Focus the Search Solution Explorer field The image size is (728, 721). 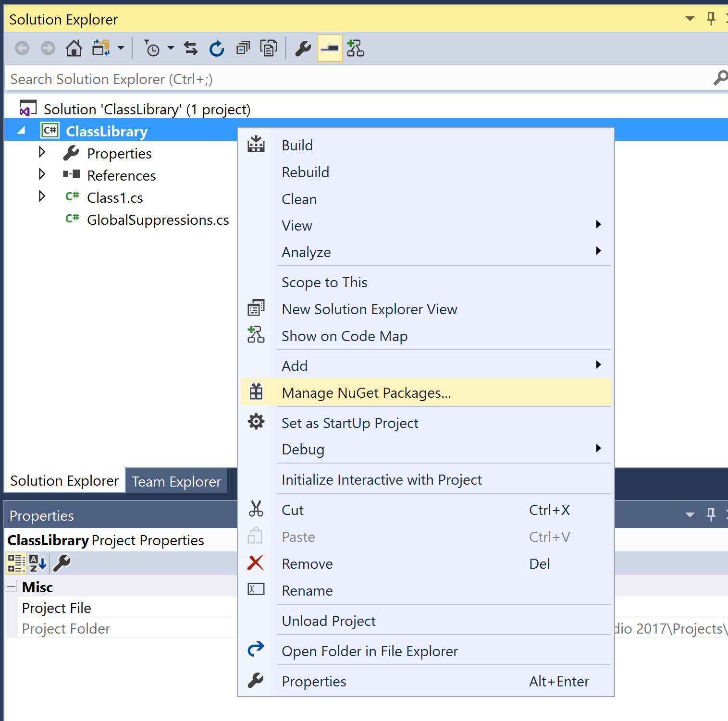coord(358,79)
